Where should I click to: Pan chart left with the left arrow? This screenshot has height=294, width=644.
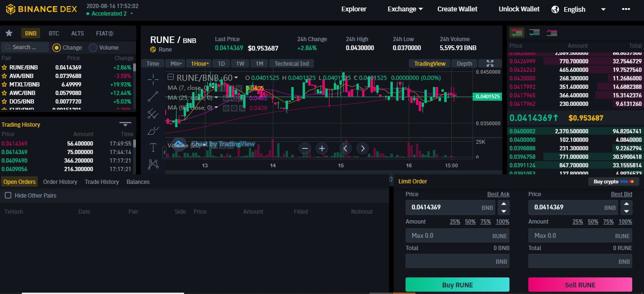pos(345,148)
